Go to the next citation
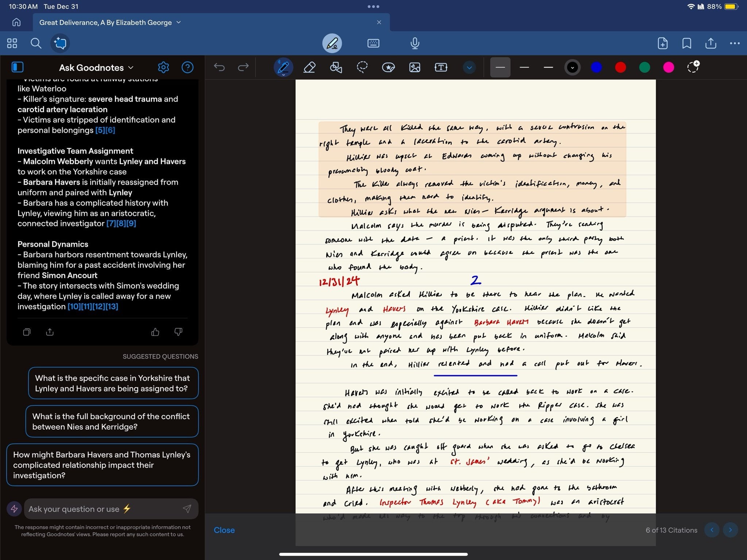Image resolution: width=747 pixels, height=560 pixels. click(x=730, y=530)
